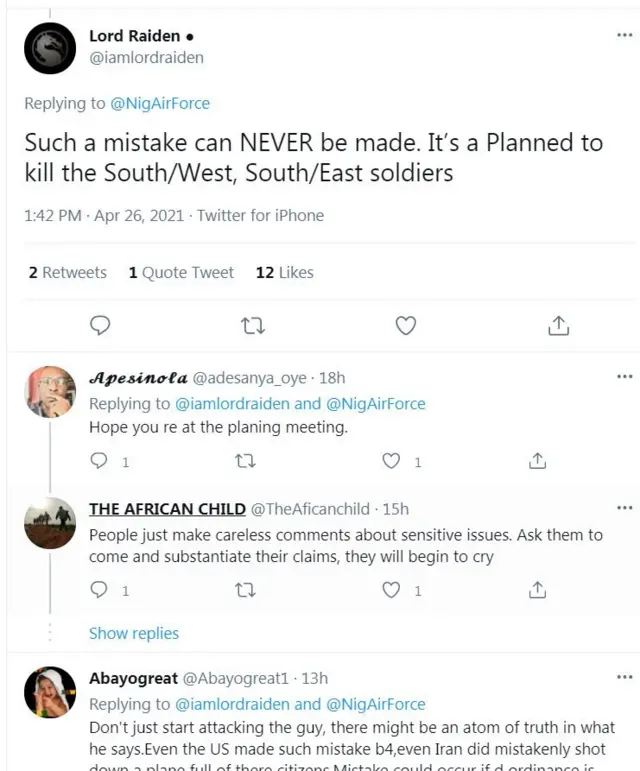Image resolution: width=640 pixels, height=771 pixels.
Task: Like Apesinola's reply
Action: [393, 461]
